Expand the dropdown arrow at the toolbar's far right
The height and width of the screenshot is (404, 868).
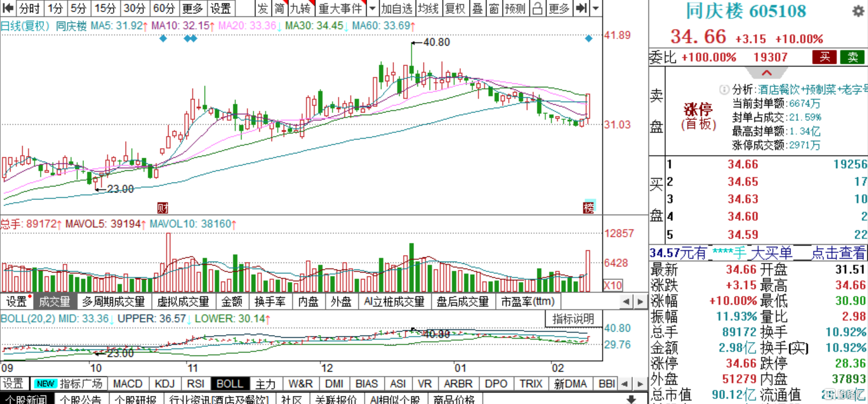tap(596, 8)
